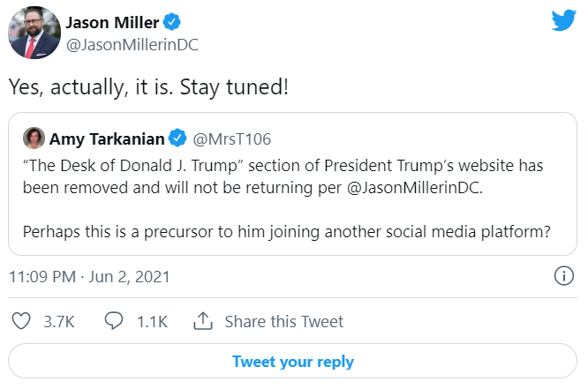This screenshot has width=588, height=389.
Task: Click Amy Tarkanian's verified badge
Action: (x=177, y=138)
